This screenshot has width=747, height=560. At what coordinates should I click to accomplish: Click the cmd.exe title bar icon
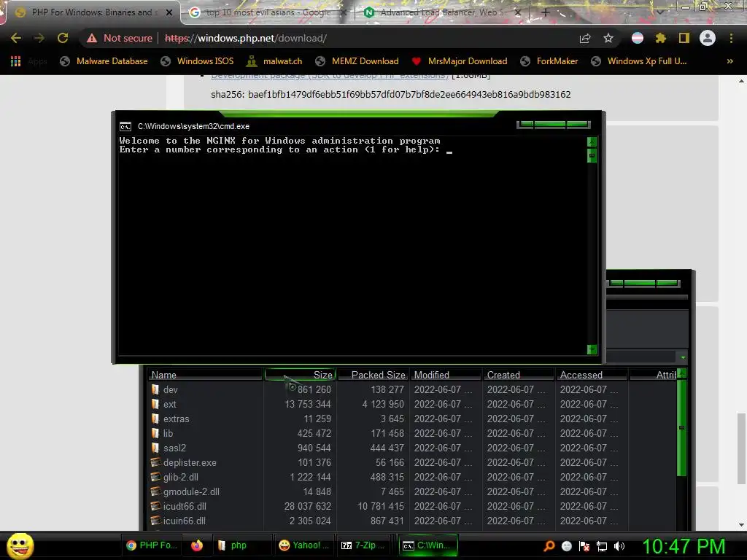(125, 126)
